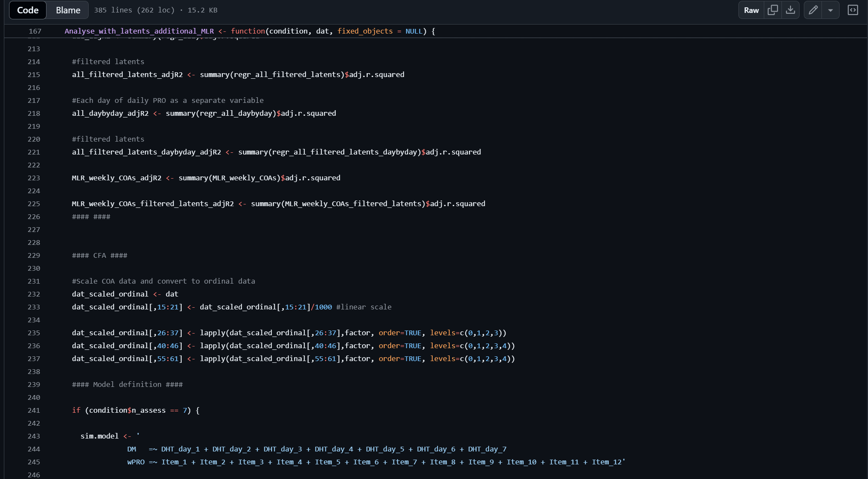Screen dimensions: 868x479
Task: Click all_daybyday_adjR2 variable in code
Action: 110,113
